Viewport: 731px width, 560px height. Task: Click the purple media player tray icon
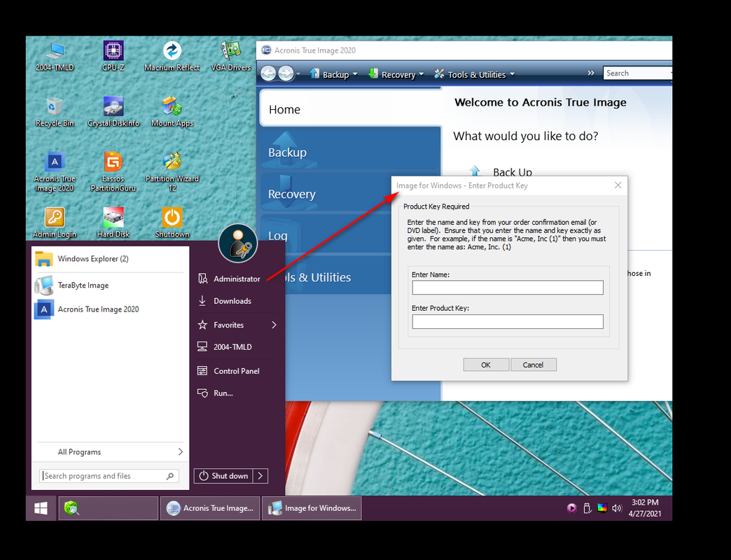pos(571,508)
